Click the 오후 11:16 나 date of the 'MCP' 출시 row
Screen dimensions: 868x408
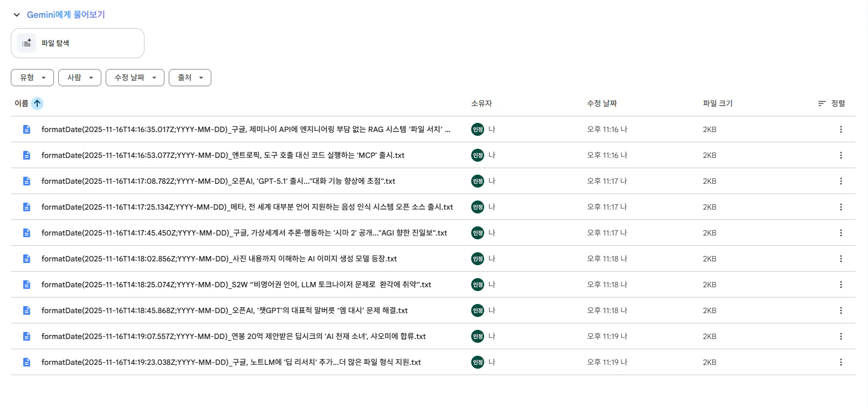[x=607, y=155]
